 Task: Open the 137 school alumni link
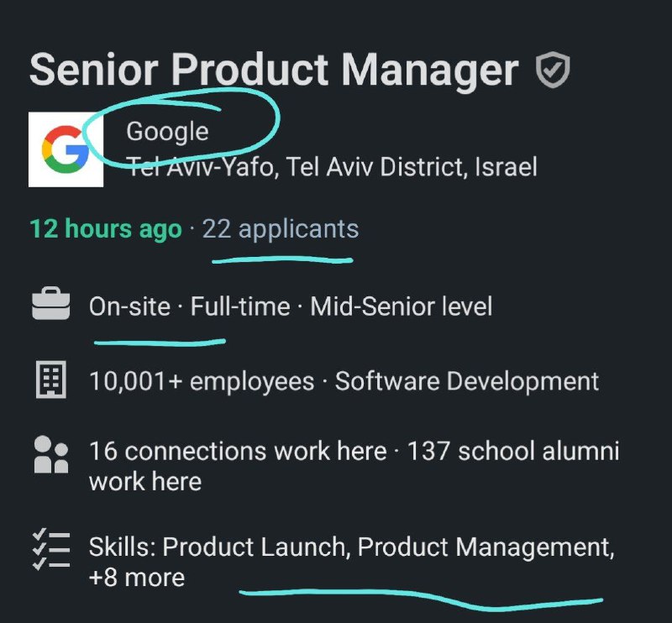click(x=354, y=466)
